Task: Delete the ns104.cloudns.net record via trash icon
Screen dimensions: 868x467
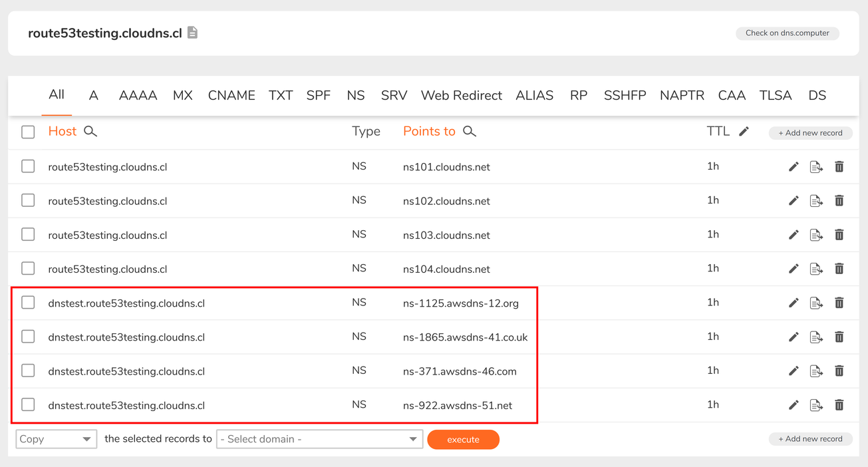Action: point(839,268)
